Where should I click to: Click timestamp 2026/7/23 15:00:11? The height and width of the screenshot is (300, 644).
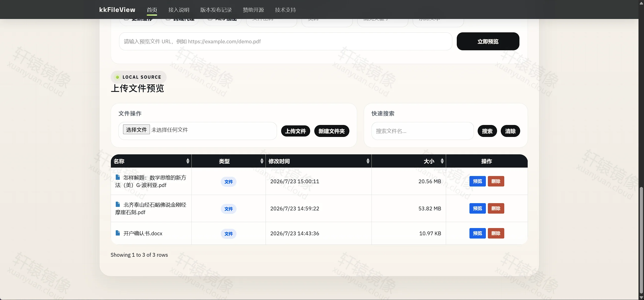click(x=294, y=181)
